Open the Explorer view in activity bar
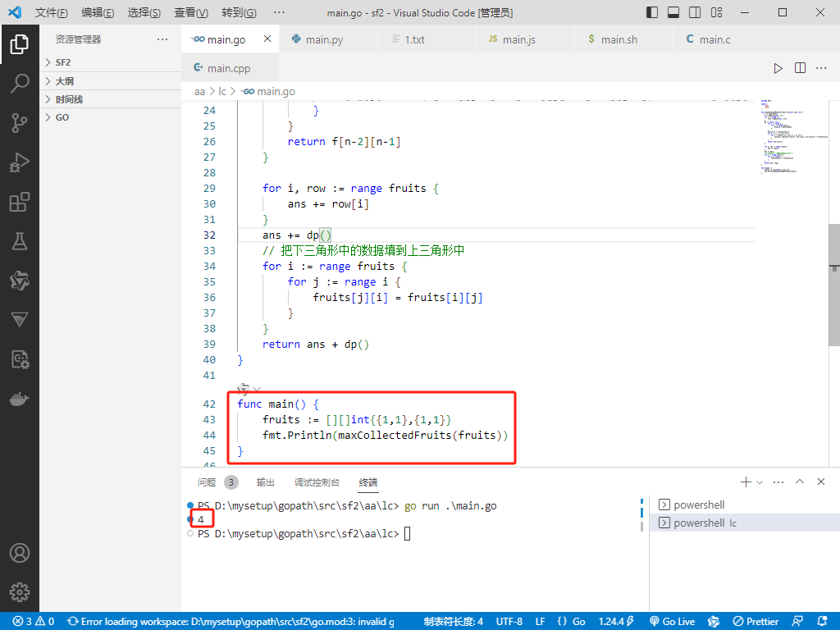 point(20,44)
